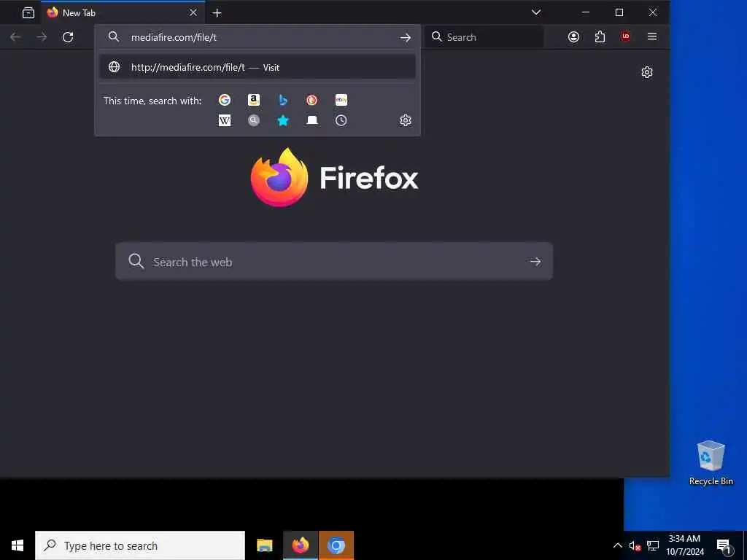Click the Type here to search box
The width and height of the screenshot is (747, 560).
[x=140, y=545]
